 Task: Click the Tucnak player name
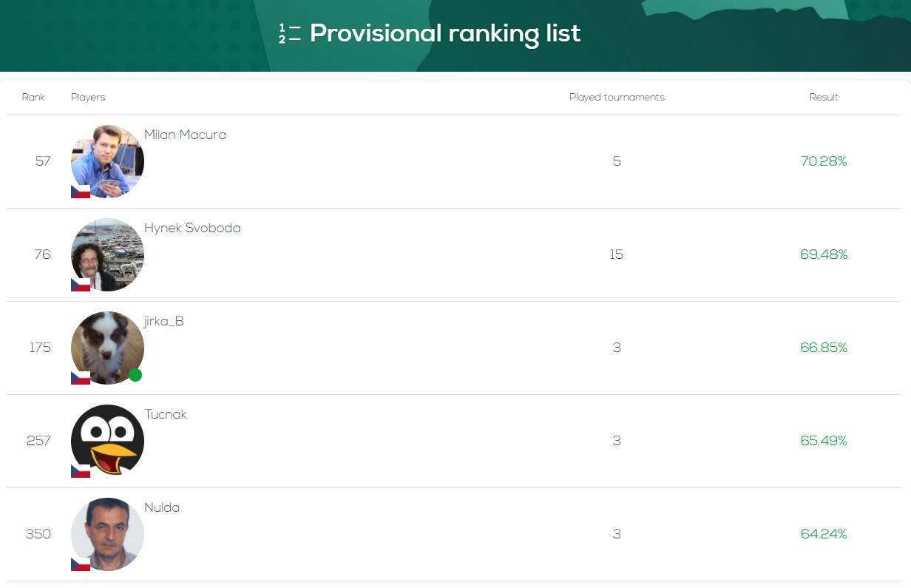click(166, 414)
